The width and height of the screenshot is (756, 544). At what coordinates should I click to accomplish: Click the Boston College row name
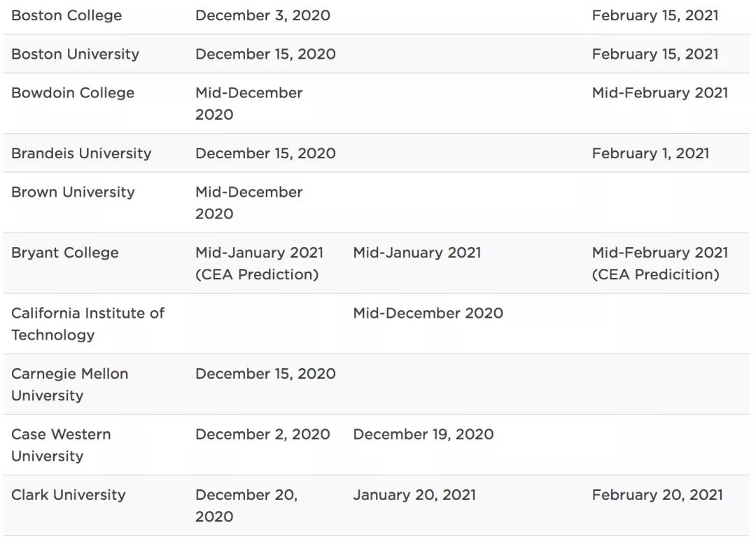click(x=66, y=15)
